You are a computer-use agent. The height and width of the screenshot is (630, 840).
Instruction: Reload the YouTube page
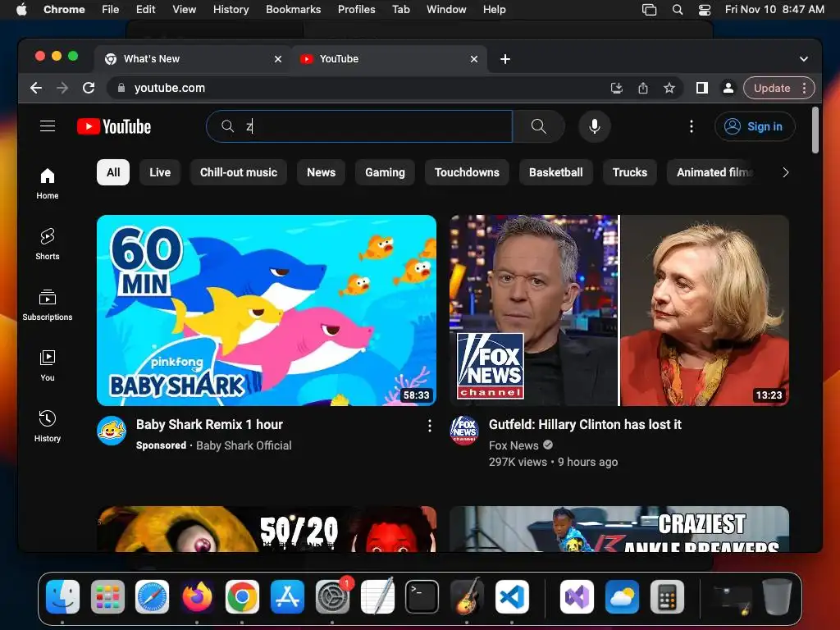pyautogui.click(x=89, y=88)
